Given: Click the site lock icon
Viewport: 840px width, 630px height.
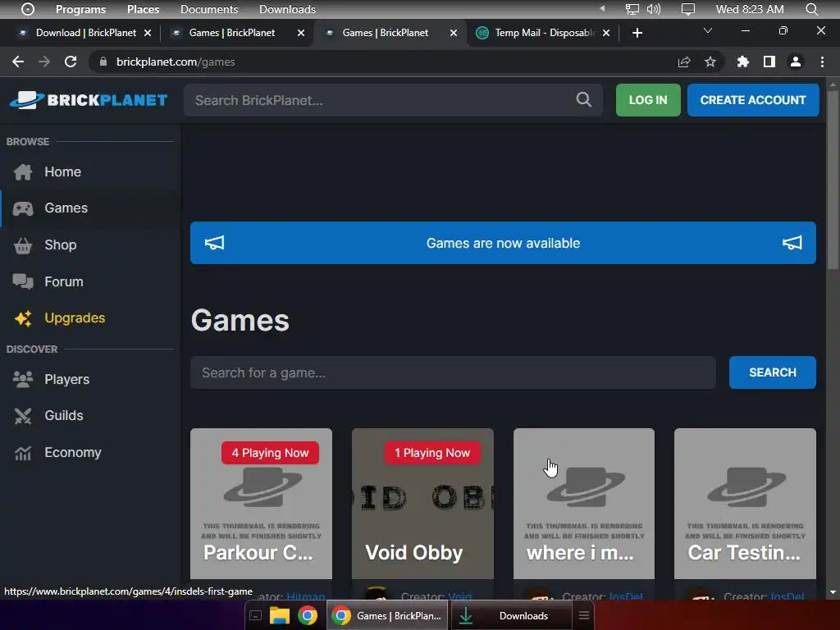Looking at the screenshot, I should (x=103, y=62).
